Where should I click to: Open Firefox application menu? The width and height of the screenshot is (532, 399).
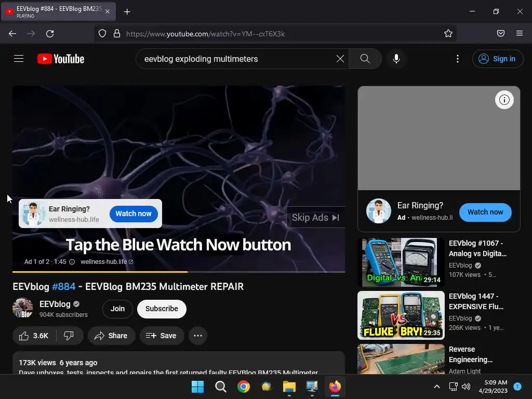point(520,33)
